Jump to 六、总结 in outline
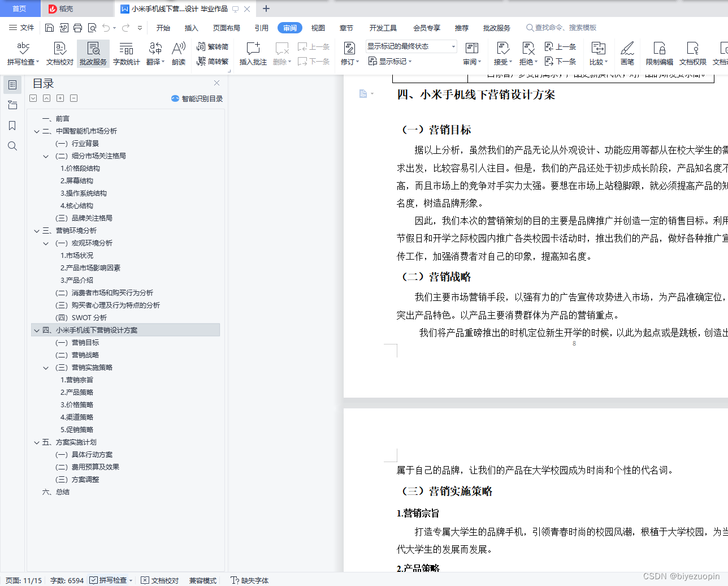The height and width of the screenshot is (586, 728). [56, 492]
